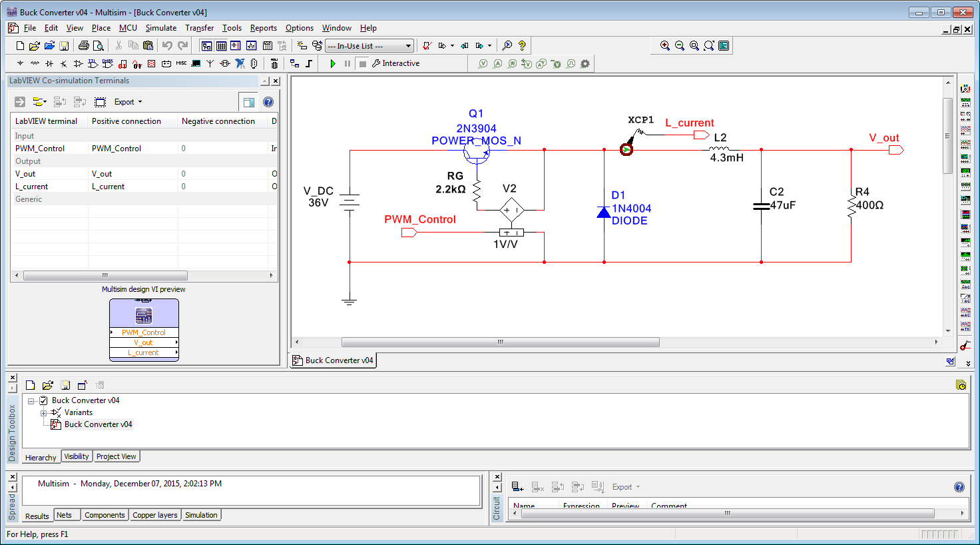The height and width of the screenshot is (545, 980).
Task: Place a MISC component from the toolbar
Action: [181, 64]
